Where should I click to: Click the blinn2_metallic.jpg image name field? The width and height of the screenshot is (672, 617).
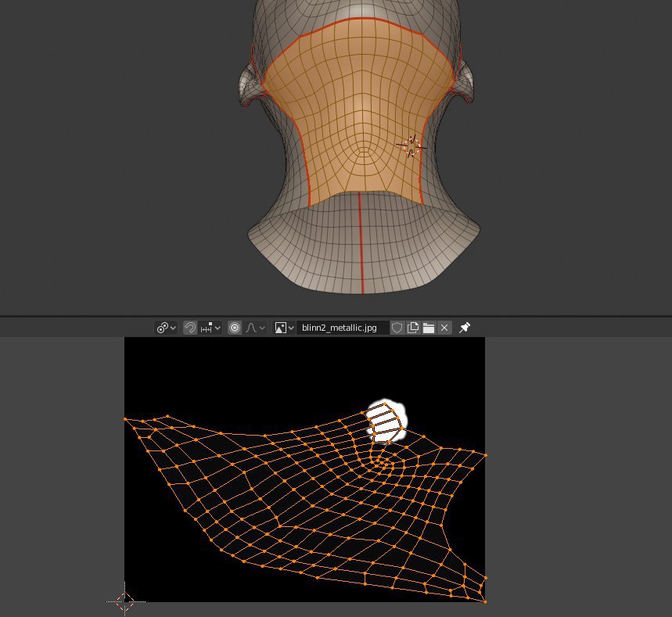pyautogui.click(x=343, y=328)
